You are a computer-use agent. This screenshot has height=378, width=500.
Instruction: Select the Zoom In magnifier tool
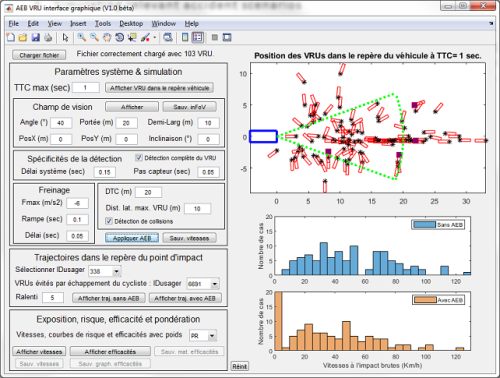tap(82, 37)
